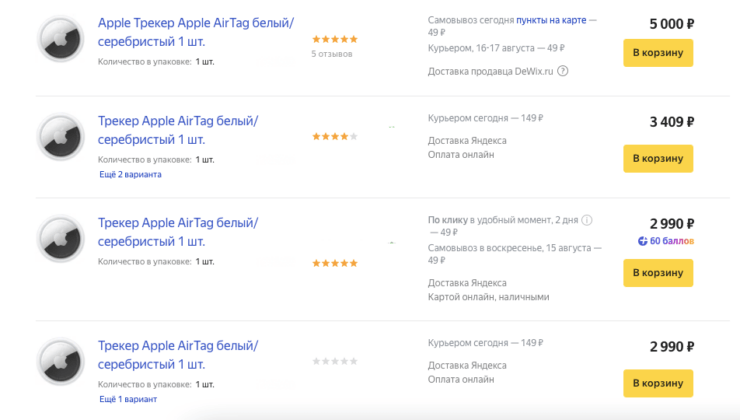Add the 3 409 ₽ AirTag to cart
The height and width of the screenshot is (420, 740).
click(x=658, y=157)
